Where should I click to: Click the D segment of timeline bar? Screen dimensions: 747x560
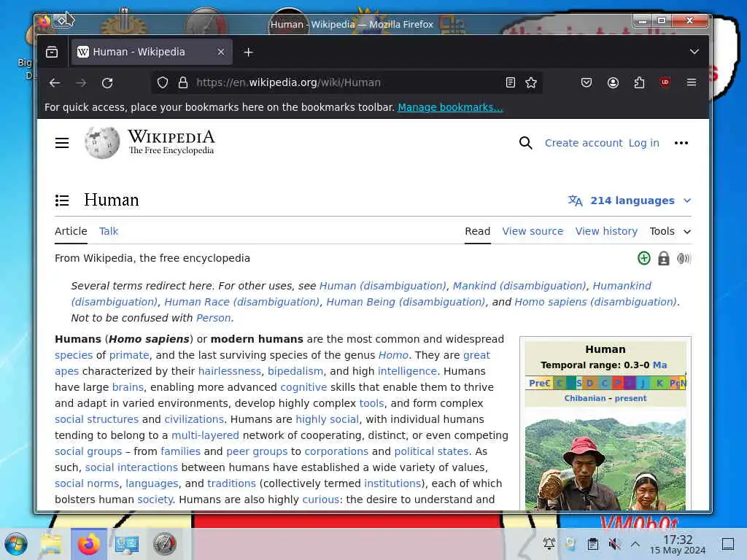[x=589, y=383]
